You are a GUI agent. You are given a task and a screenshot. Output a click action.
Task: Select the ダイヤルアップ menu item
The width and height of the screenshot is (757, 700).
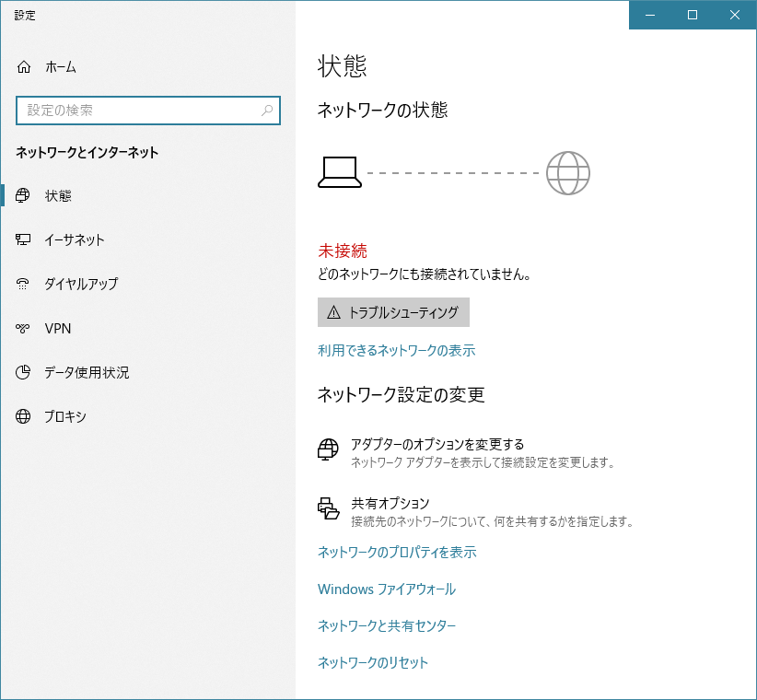(147, 284)
